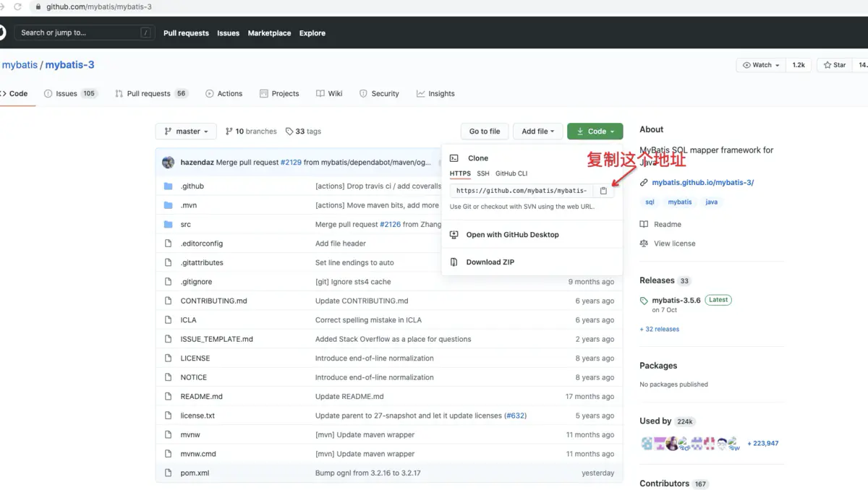The image size is (868, 490).
Task: Open the Actions tab
Action: pyautogui.click(x=224, y=94)
